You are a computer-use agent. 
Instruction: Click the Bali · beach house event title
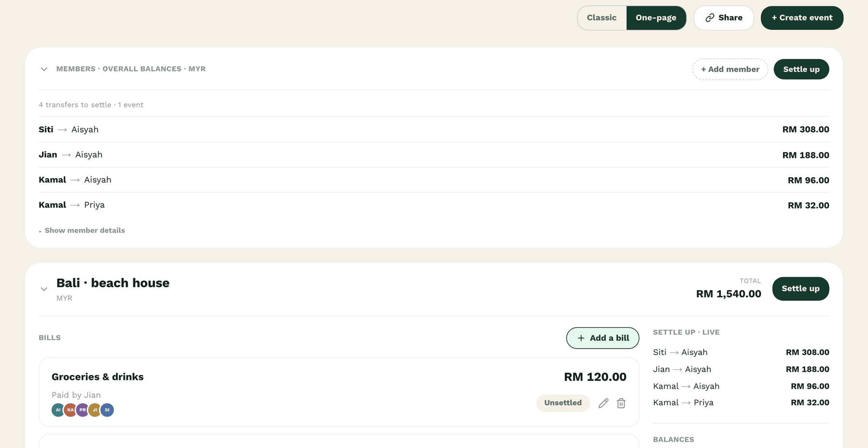point(113,283)
